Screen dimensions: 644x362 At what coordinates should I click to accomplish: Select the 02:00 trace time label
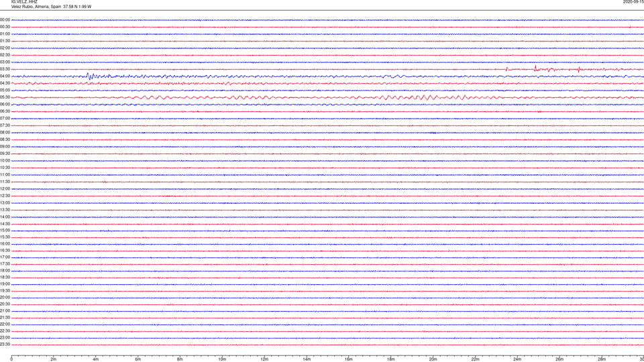point(5,48)
